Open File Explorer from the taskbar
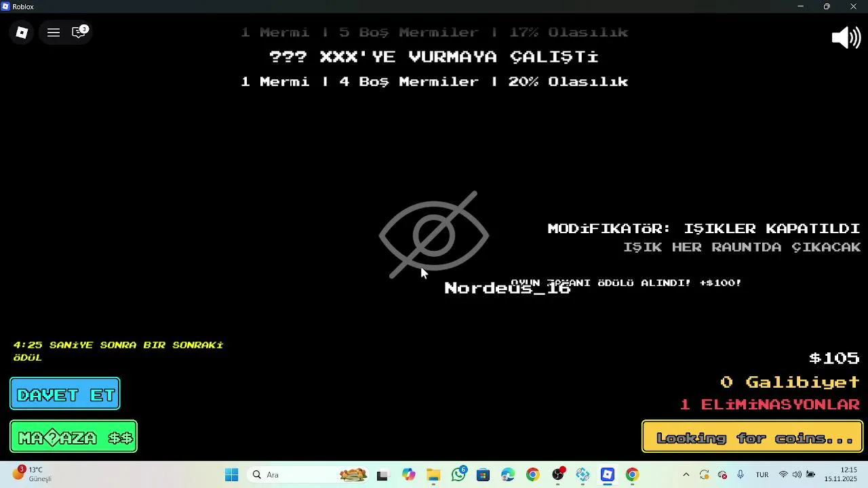Viewport: 868px width, 488px height. pyautogui.click(x=433, y=475)
